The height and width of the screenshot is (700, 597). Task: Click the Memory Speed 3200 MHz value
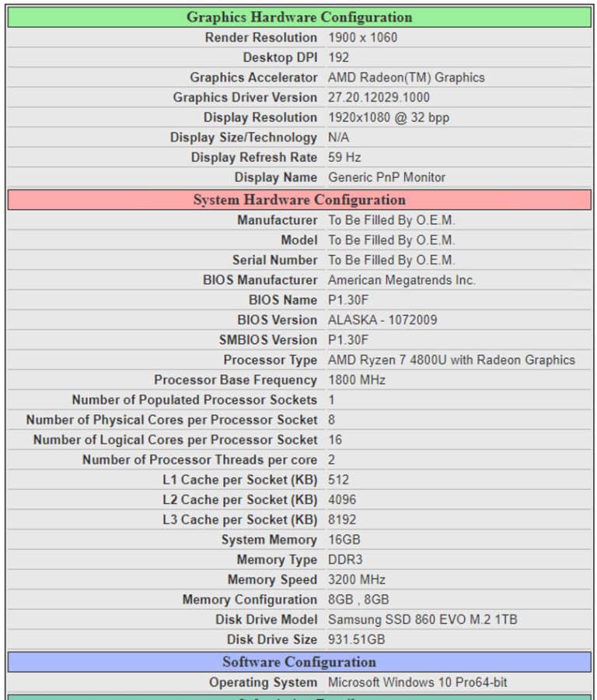357,579
